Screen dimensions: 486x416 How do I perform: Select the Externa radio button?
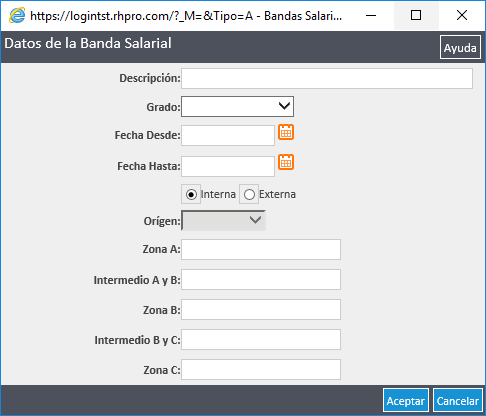(249, 194)
